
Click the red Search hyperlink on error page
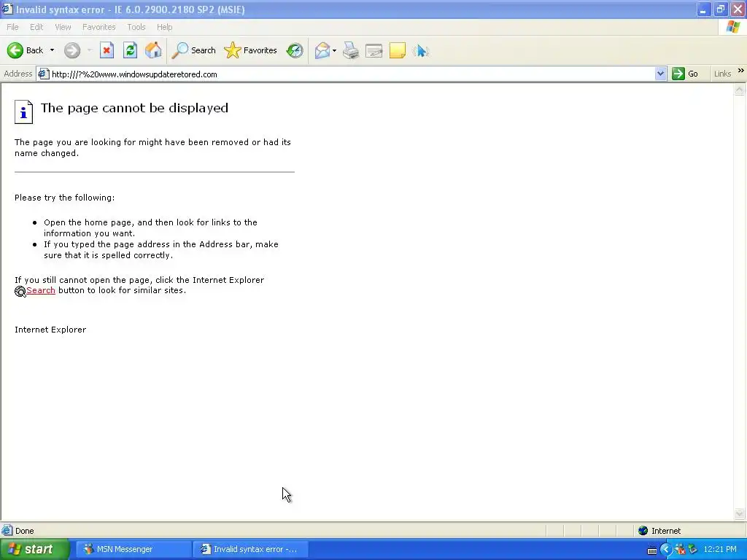coord(41,290)
